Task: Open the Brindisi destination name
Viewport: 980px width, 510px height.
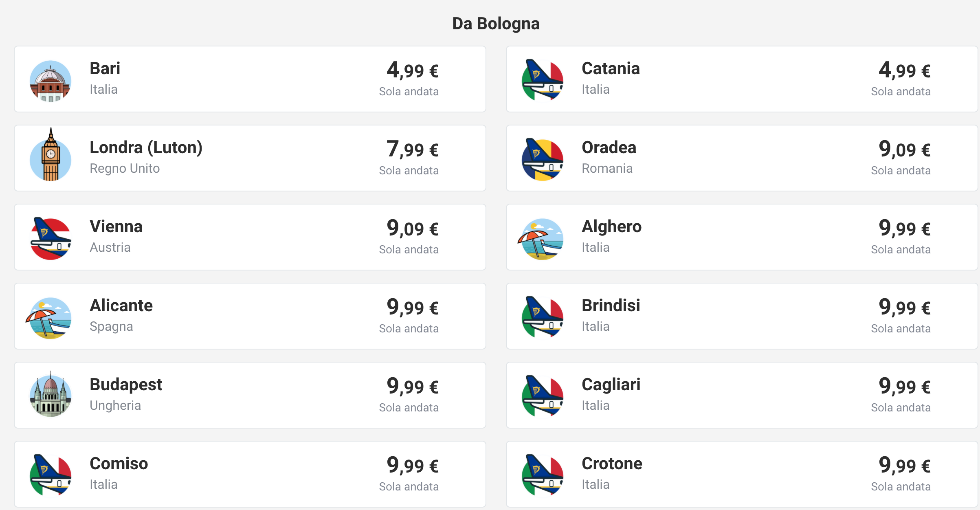Action: pyautogui.click(x=611, y=306)
